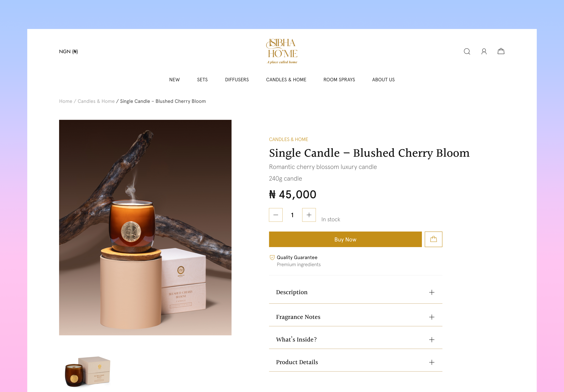Expand the Description section
The height and width of the screenshot is (392, 564).
(355, 292)
